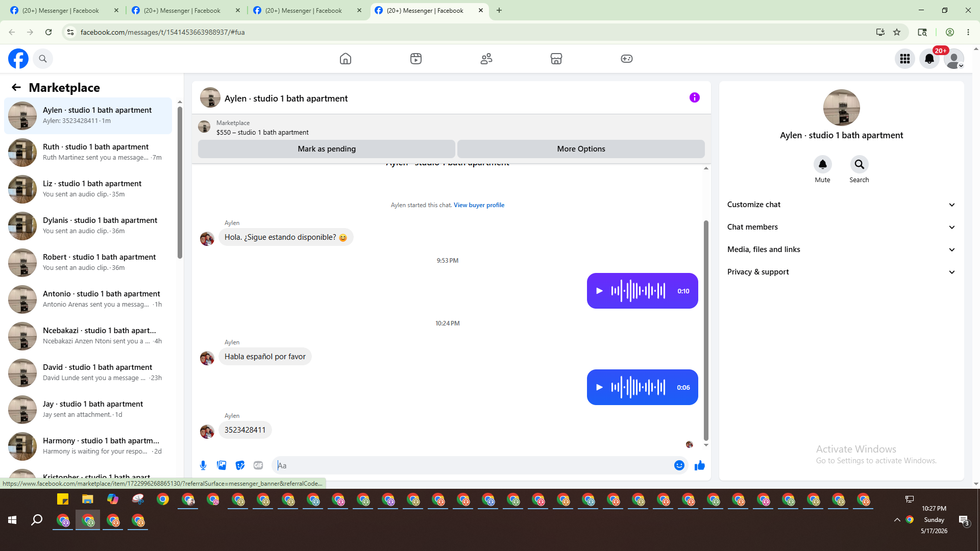
Task: Open Windows notification center
Action: [x=964, y=520]
